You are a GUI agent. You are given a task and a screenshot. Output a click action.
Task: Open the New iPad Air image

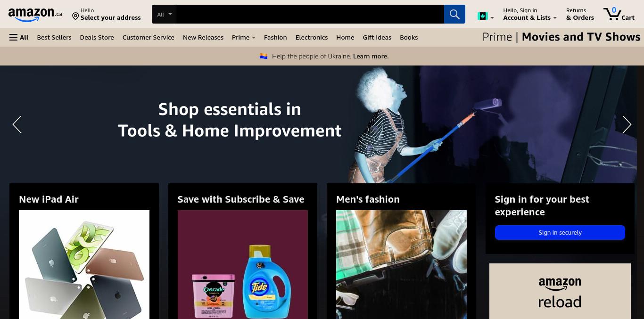click(84, 264)
